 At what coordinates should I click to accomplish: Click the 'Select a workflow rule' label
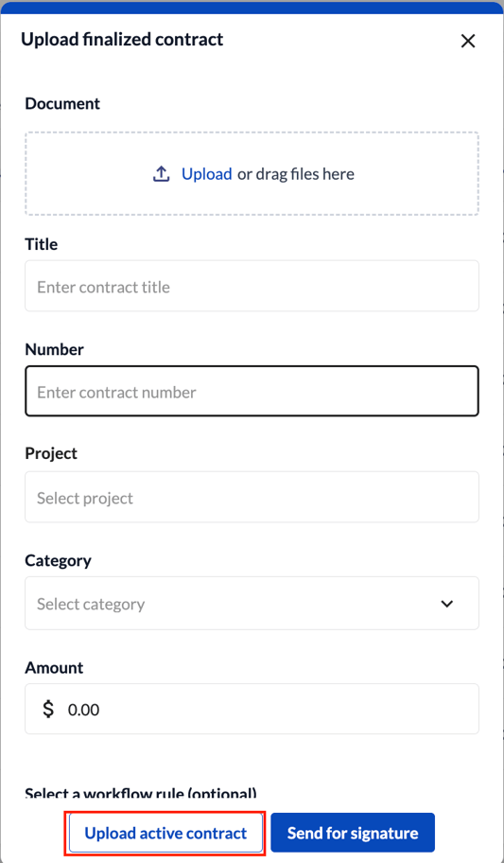(x=141, y=794)
